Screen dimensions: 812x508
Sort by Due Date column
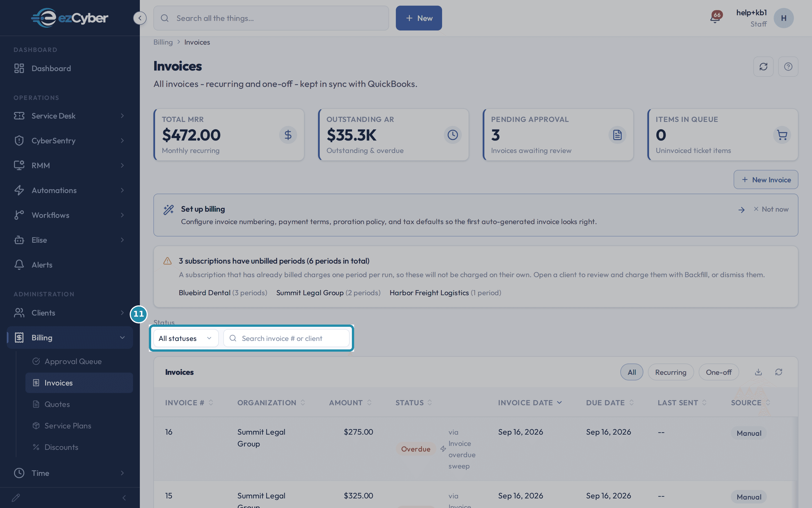click(610, 402)
